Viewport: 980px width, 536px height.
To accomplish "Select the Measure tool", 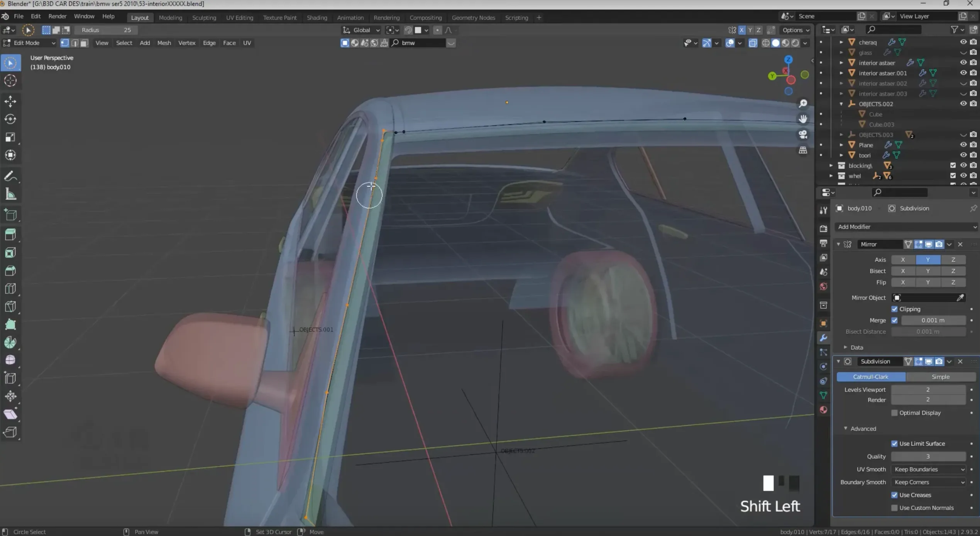I will point(10,194).
